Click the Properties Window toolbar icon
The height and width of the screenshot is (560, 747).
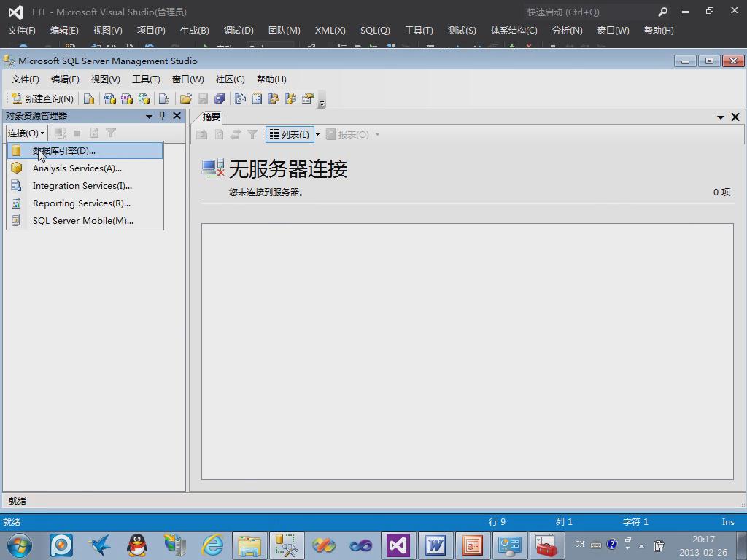click(x=308, y=98)
